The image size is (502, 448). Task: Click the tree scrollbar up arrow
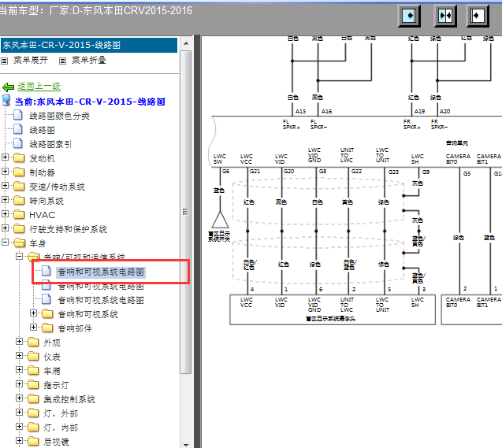click(186, 43)
